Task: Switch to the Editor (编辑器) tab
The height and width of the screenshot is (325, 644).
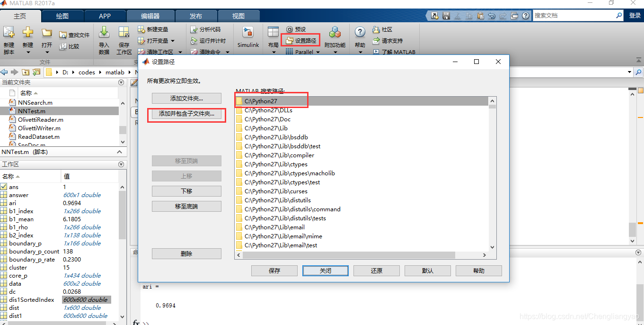Action: click(x=150, y=16)
